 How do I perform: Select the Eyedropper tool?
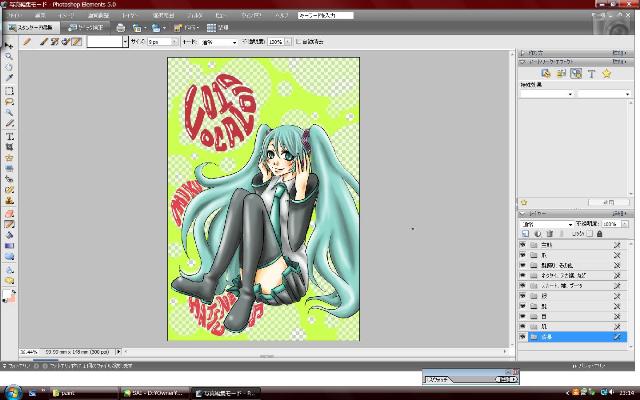tap(9, 79)
